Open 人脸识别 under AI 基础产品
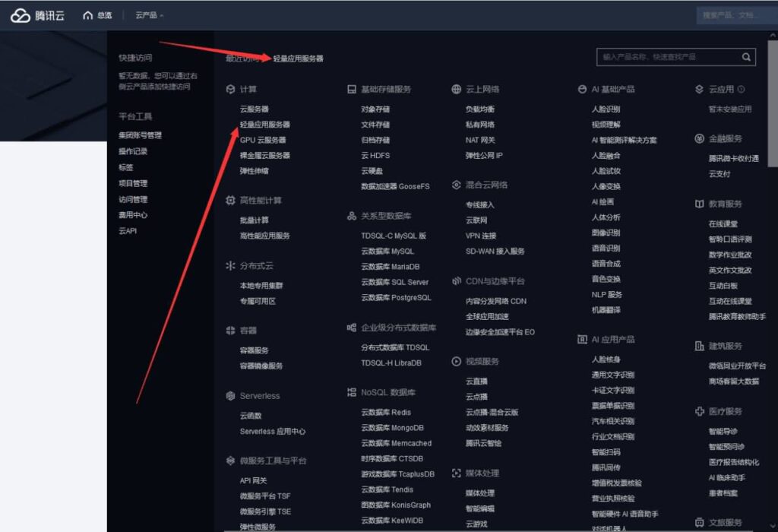 [606, 109]
